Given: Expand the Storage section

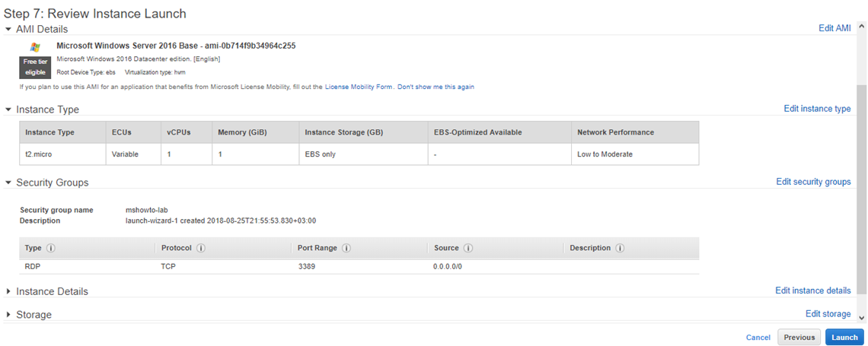Looking at the screenshot, I should click(x=8, y=315).
